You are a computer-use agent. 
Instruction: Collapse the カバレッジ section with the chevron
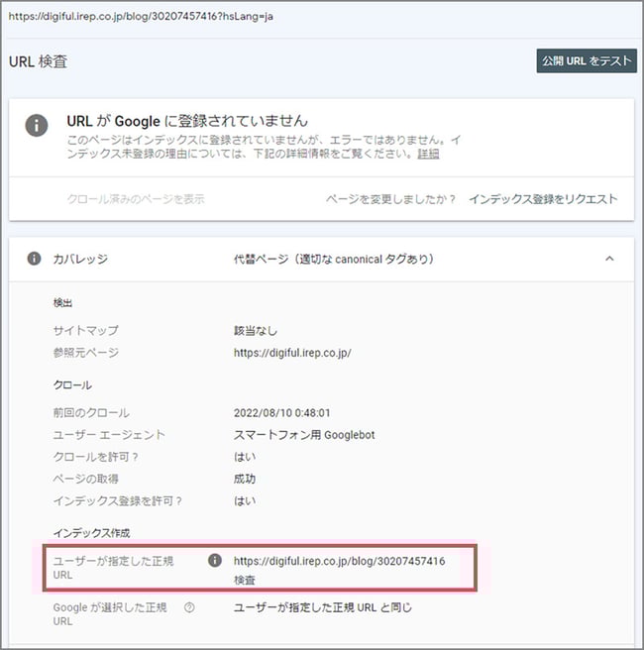(609, 259)
